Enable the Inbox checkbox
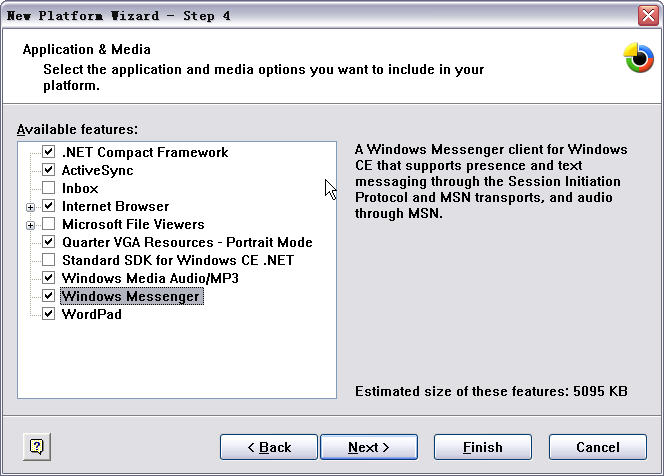Viewport: 664px width, 476px height. [48, 188]
